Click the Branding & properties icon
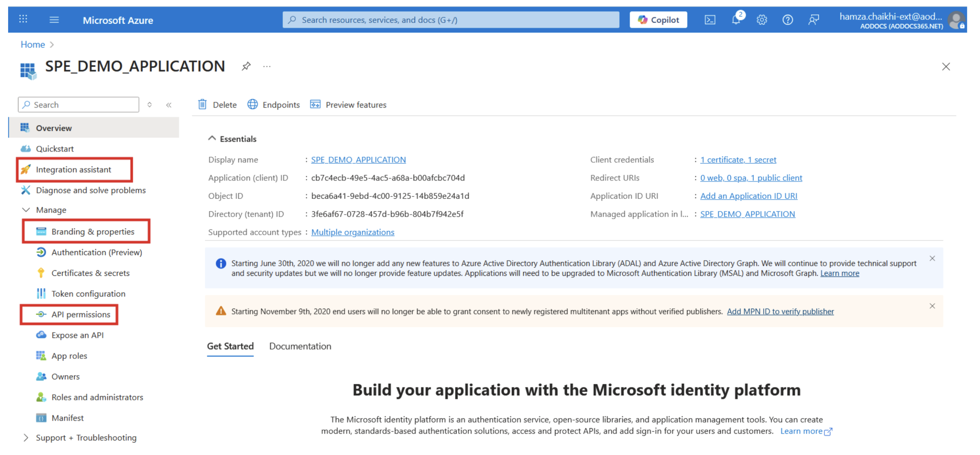The image size is (980, 455). pos(41,231)
